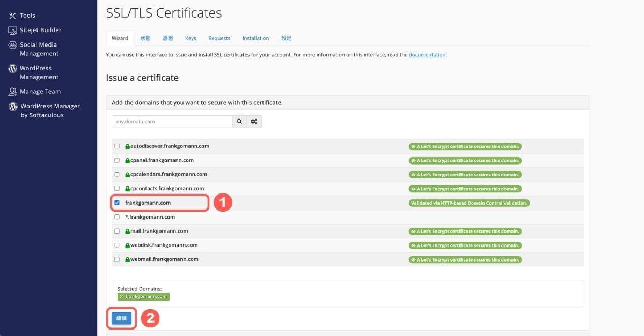Image resolution: width=644 pixels, height=336 pixels.
Task: Click Let's Encrypt badge for cpcalendars.frankgomann.com
Action: (x=465, y=175)
